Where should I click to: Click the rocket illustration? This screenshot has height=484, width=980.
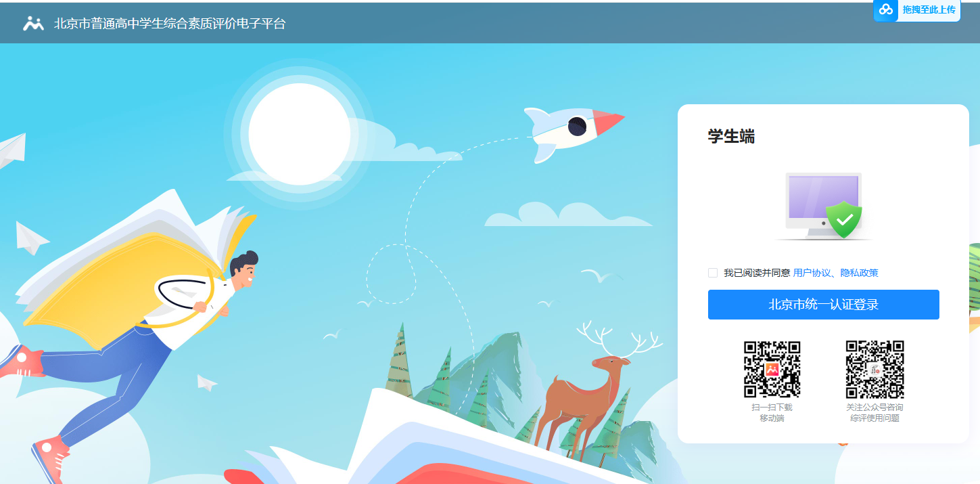click(574, 131)
